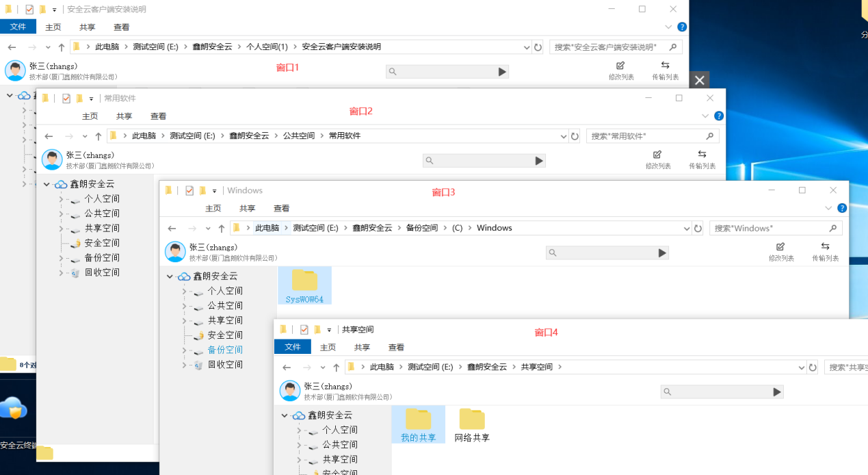Screen dimensions: 868x475
Task: Switch to the 查看 ribbon tab in 窗口3
Action: 281,208
